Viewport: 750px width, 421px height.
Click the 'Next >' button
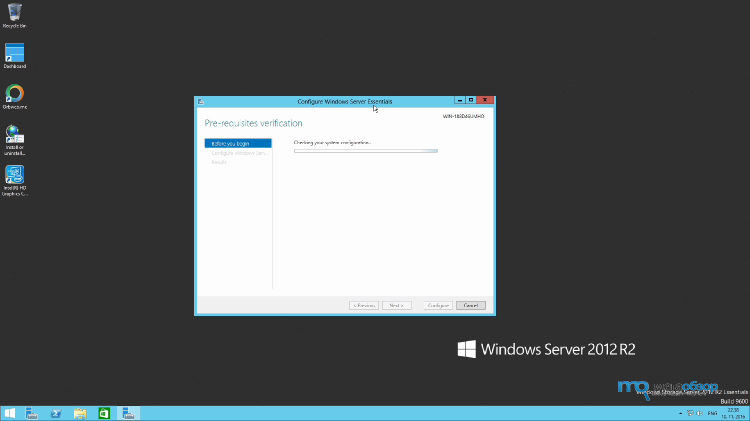pyautogui.click(x=397, y=305)
